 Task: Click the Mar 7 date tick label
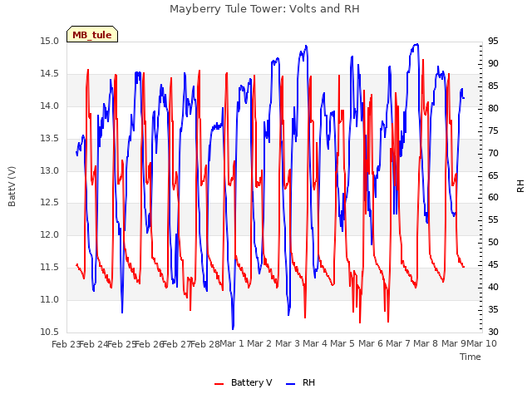pos(398,343)
